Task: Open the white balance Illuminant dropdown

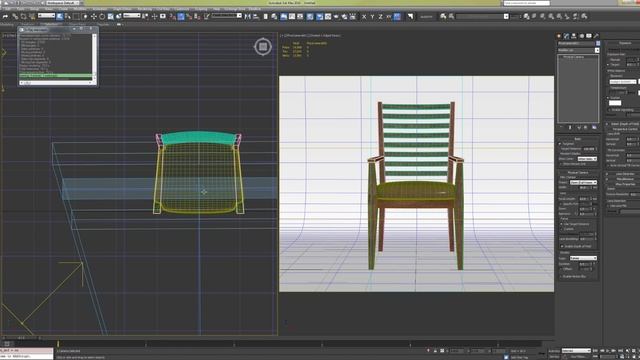Action: tap(623, 82)
